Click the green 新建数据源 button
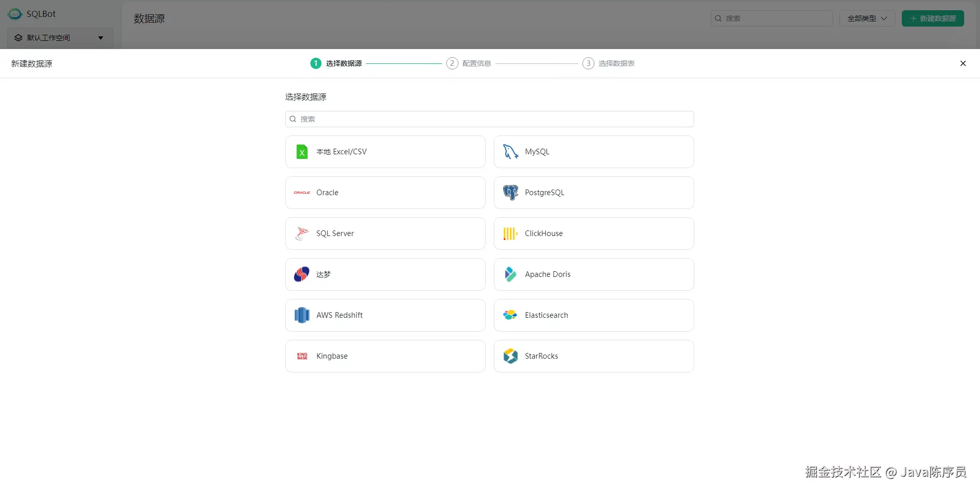Screen dimensions: 980x492 [x=933, y=18]
